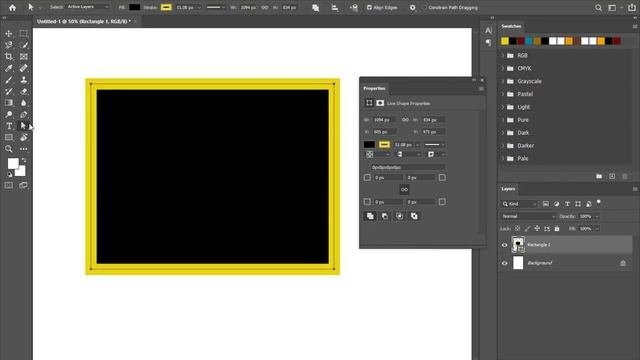The image size is (640, 360).
Task: Create new swatch group folder button
Action: 599,176
